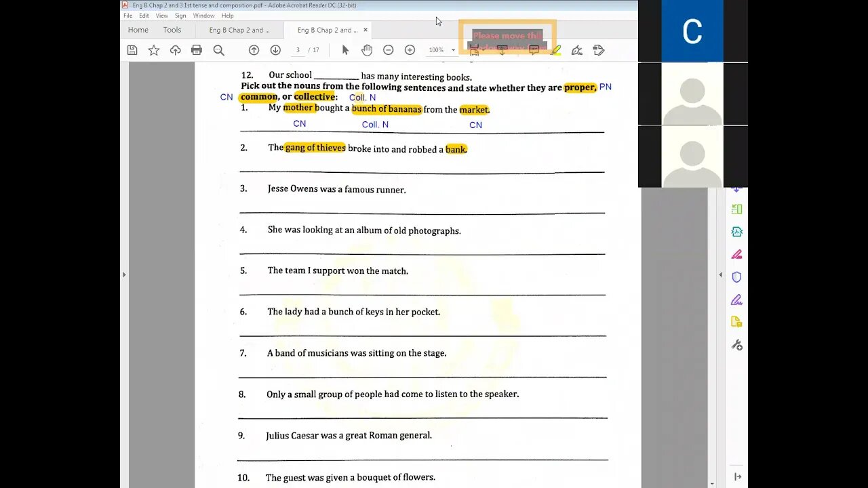
Task: Select the arrow Selection tool
Action: 345,50
